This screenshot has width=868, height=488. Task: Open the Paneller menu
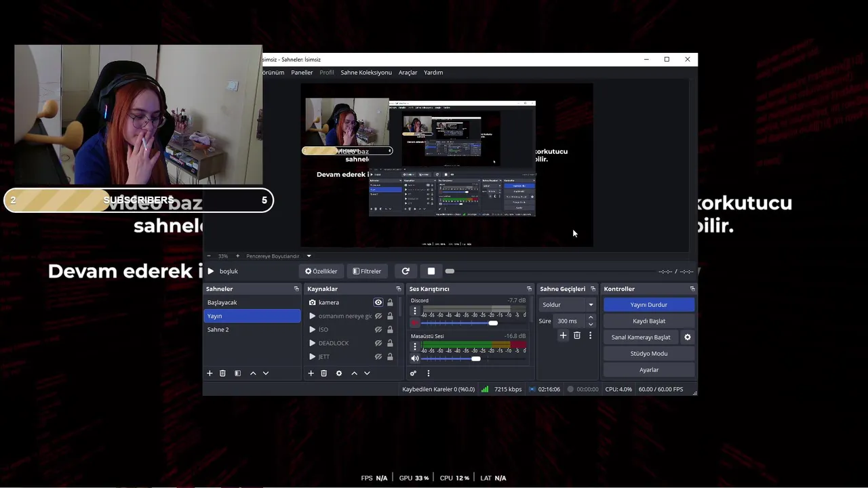302,73
